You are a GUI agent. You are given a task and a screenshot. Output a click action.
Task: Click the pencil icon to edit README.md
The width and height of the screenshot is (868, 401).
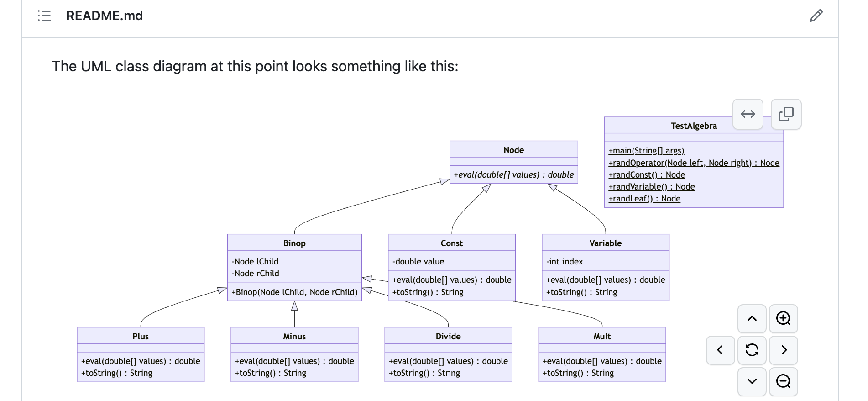(x=816, y=16)
